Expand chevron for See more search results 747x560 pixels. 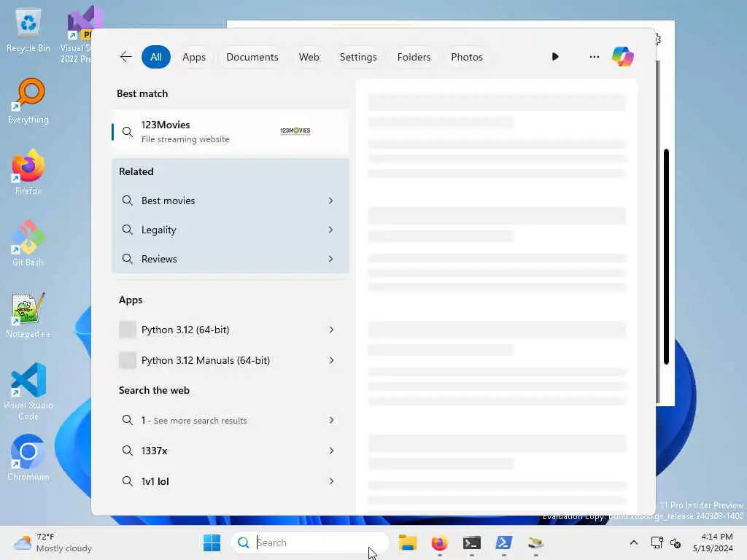[x=331, y=420]
